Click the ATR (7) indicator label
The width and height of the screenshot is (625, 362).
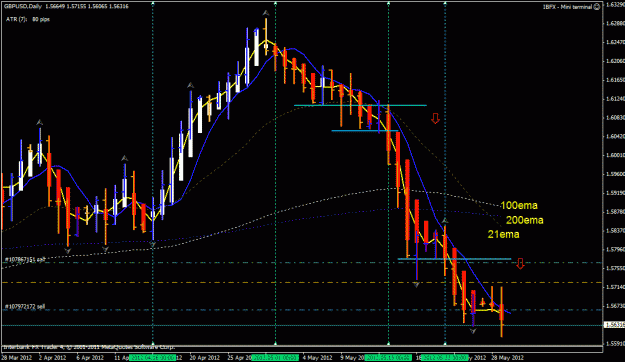point(16,19)
